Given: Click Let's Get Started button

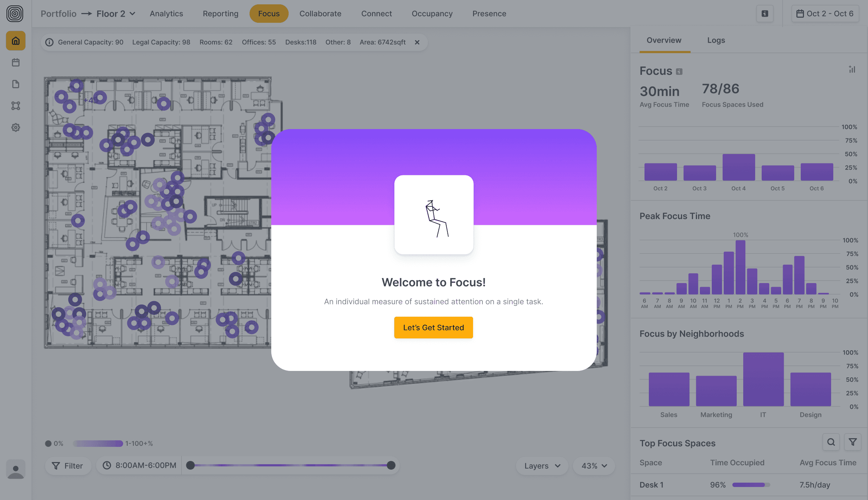Looking at the screenshot, I should [433, 328].
